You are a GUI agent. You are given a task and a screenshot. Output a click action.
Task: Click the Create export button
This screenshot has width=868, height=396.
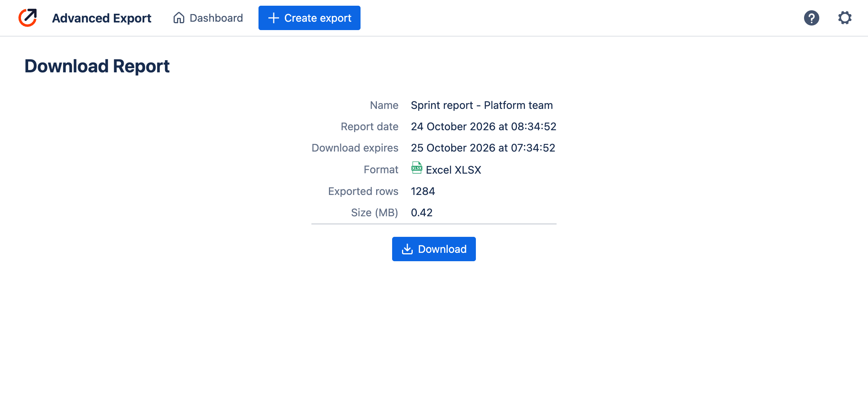coord(309,18)
